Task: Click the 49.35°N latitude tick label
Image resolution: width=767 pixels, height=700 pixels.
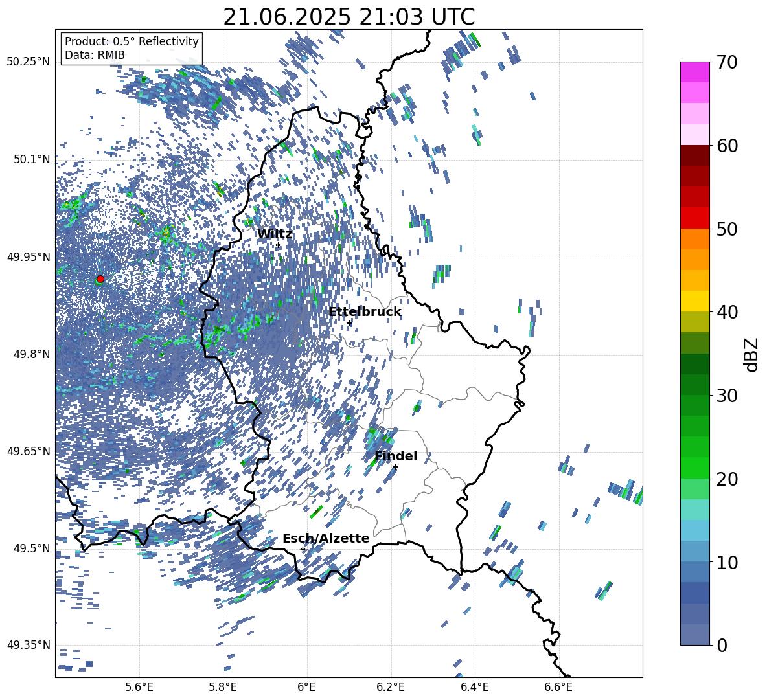Action: (29, 645)
